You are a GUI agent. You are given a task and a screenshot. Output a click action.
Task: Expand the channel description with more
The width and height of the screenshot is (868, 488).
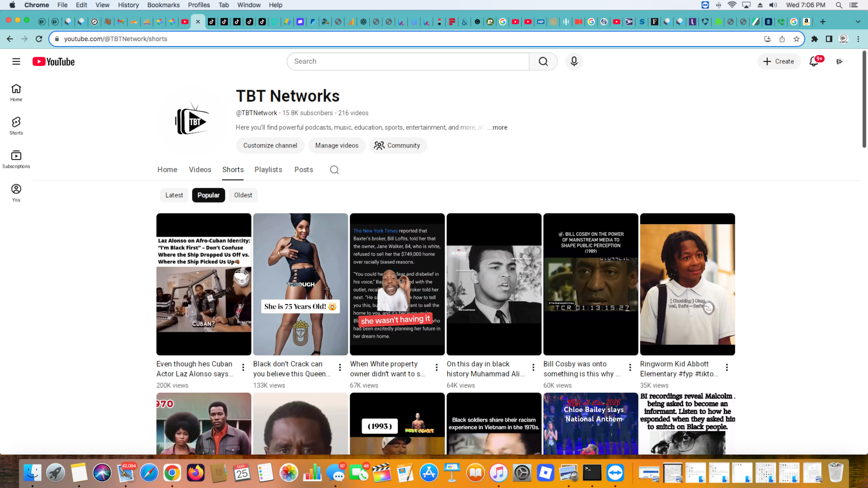pos(498,127)
